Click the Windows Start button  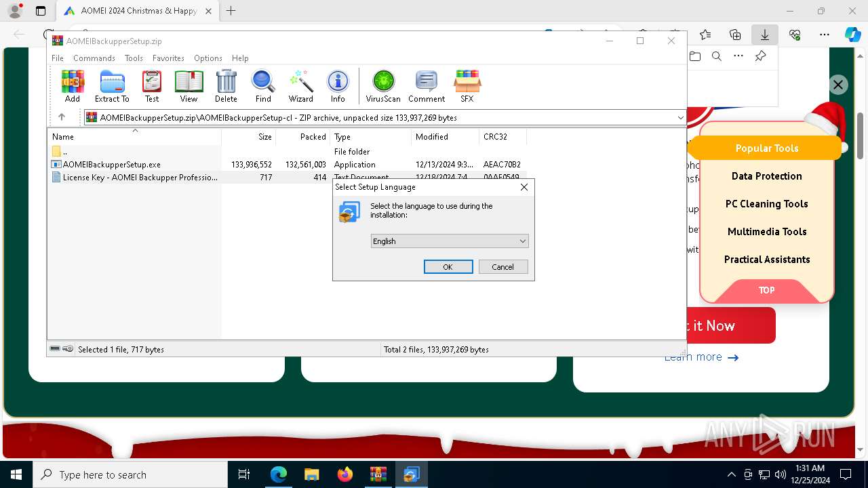tap(16, 474)
